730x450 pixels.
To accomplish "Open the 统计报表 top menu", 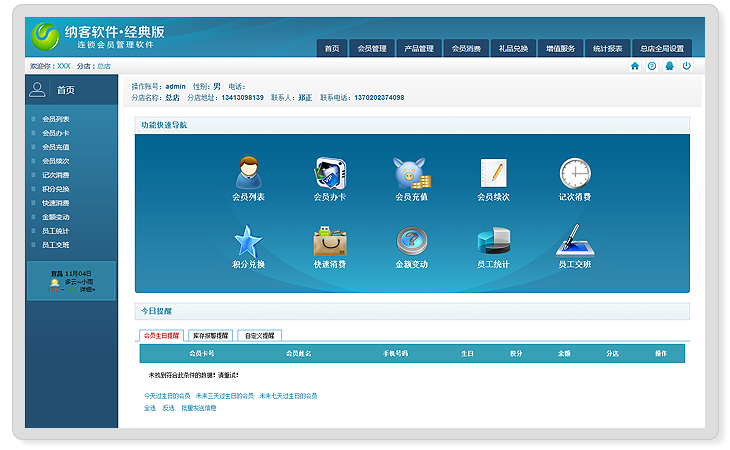I will 607,48.
